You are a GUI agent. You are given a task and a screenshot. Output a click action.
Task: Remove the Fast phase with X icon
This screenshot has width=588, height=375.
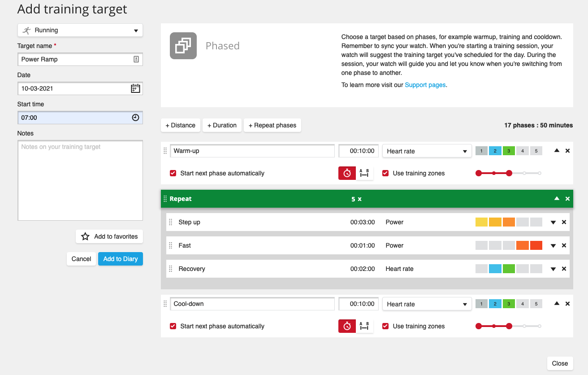point(564,245)
